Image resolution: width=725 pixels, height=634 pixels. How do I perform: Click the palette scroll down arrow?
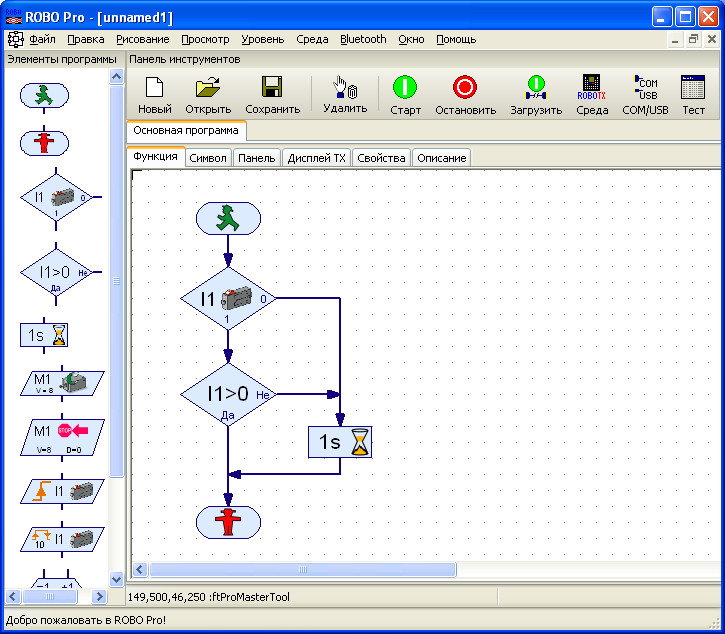pos(117,579)
